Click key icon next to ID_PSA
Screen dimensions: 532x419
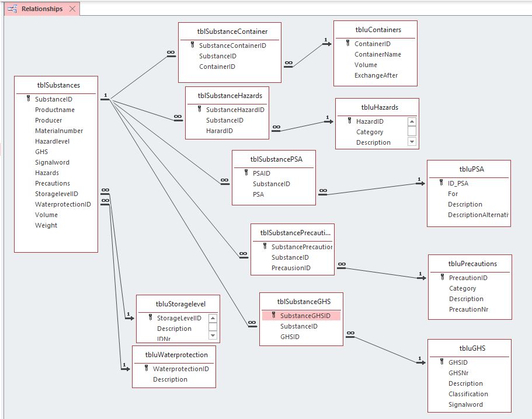[441, 183]
